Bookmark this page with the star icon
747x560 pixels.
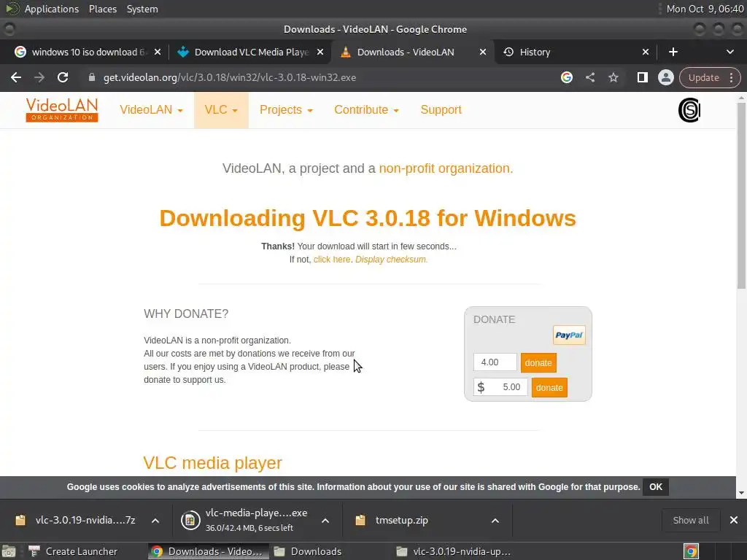[613, 77]
